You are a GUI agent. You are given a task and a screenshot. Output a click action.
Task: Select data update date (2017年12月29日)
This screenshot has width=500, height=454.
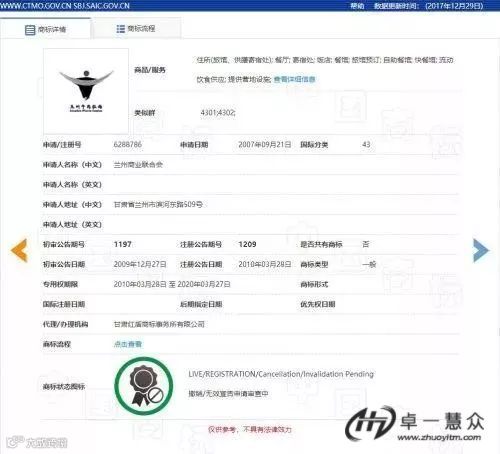[x=454, y=6]
